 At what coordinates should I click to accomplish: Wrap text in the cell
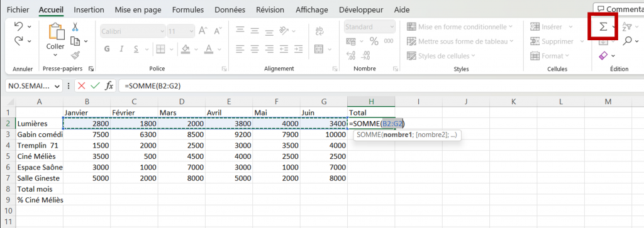tap(319, 31)
